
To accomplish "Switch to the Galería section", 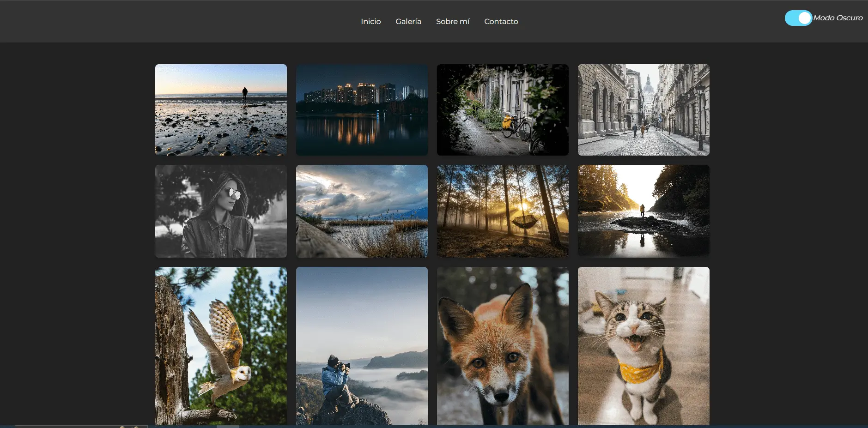I will pyautogui.click(x=408, y=21).
